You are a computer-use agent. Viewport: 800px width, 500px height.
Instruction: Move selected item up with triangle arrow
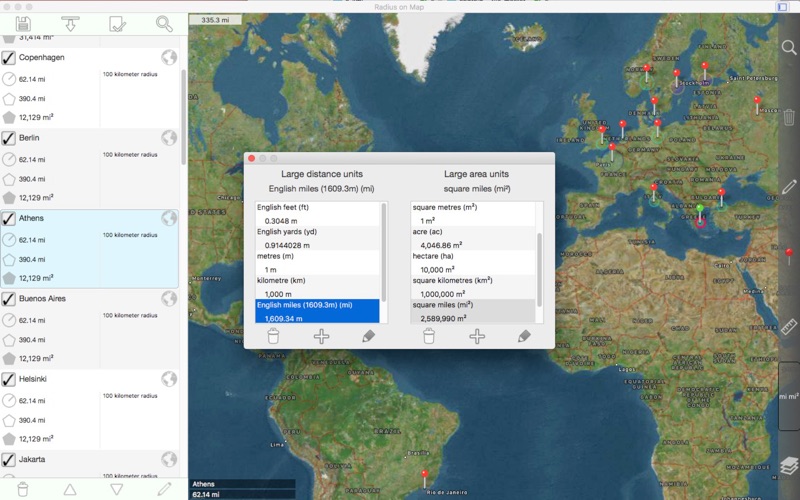coord(69,489)
